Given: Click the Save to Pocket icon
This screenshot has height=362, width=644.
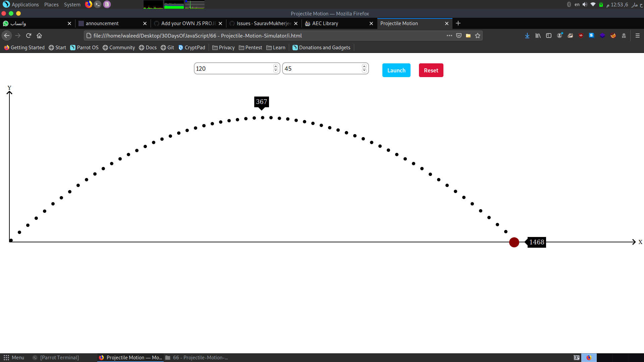Looking at the screenshot, I should click(x=459, y=36).
